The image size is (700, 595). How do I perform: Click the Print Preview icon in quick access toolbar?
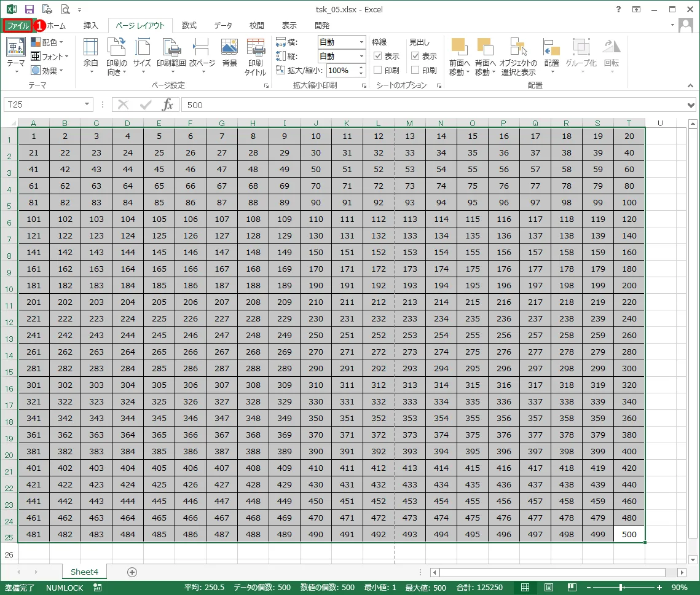[65, 9]
